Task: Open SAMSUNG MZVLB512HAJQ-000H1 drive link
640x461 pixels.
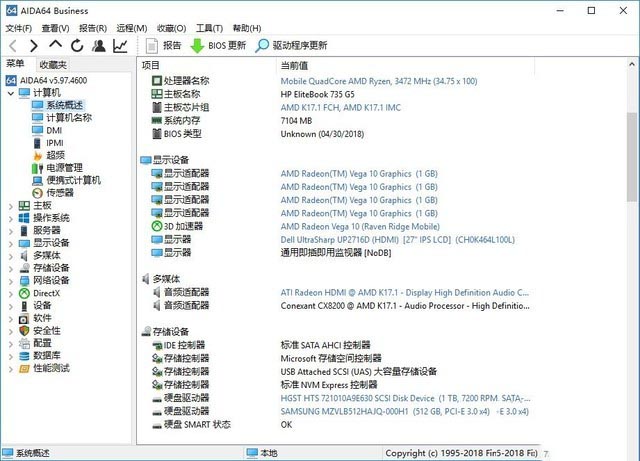Action: pyautogui.click(x=404, y=412)
